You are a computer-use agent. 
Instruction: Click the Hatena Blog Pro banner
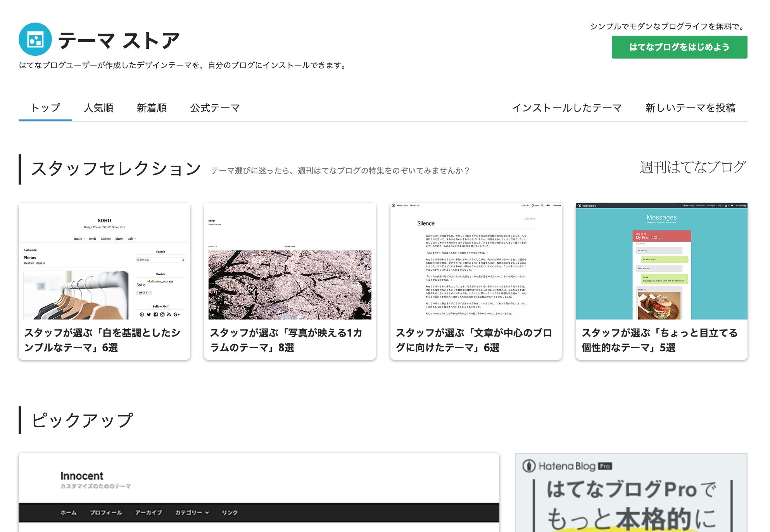coord(631,492)
